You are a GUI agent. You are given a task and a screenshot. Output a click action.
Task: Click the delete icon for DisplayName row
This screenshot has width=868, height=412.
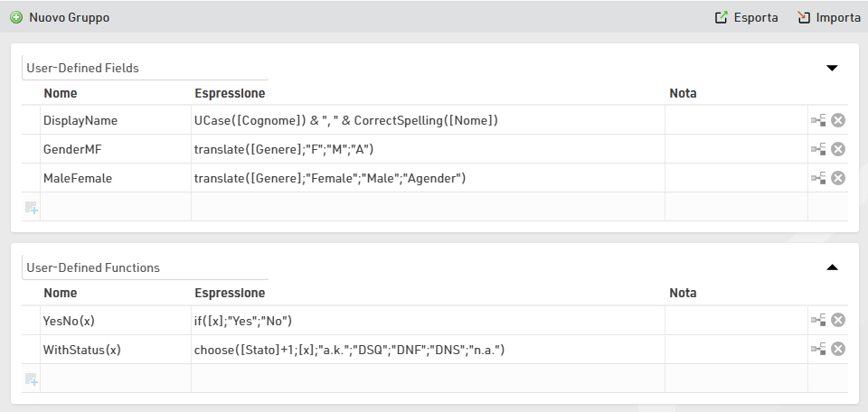tap(838, 120)
